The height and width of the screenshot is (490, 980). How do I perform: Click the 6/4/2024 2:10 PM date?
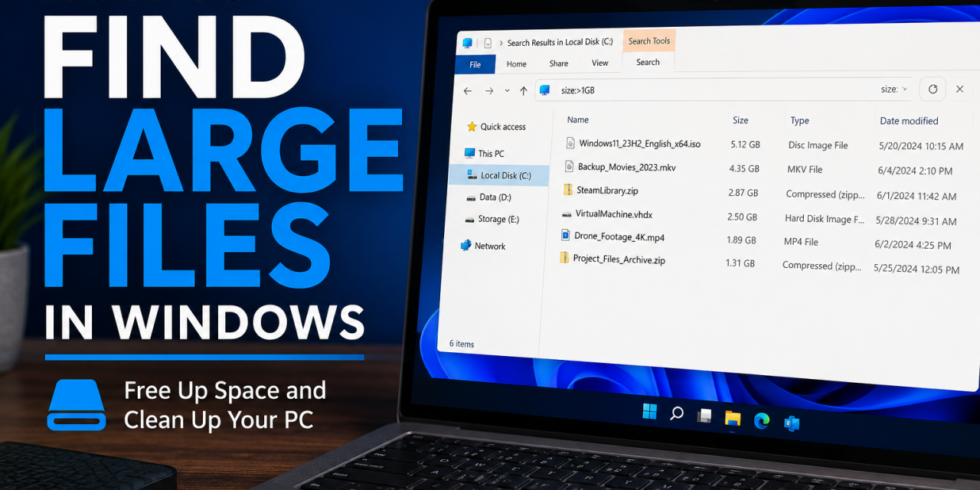pyautogui.click(x=914, y=171)
